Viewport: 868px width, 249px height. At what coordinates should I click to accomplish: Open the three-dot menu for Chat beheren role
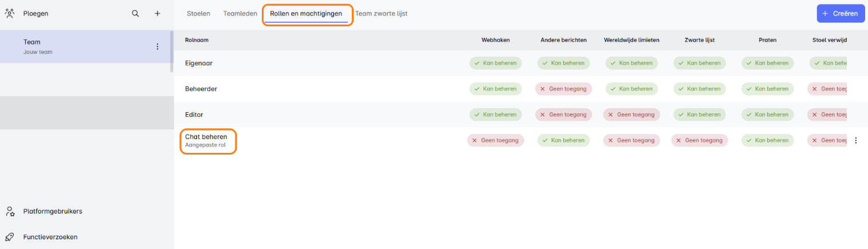(856, 140)
